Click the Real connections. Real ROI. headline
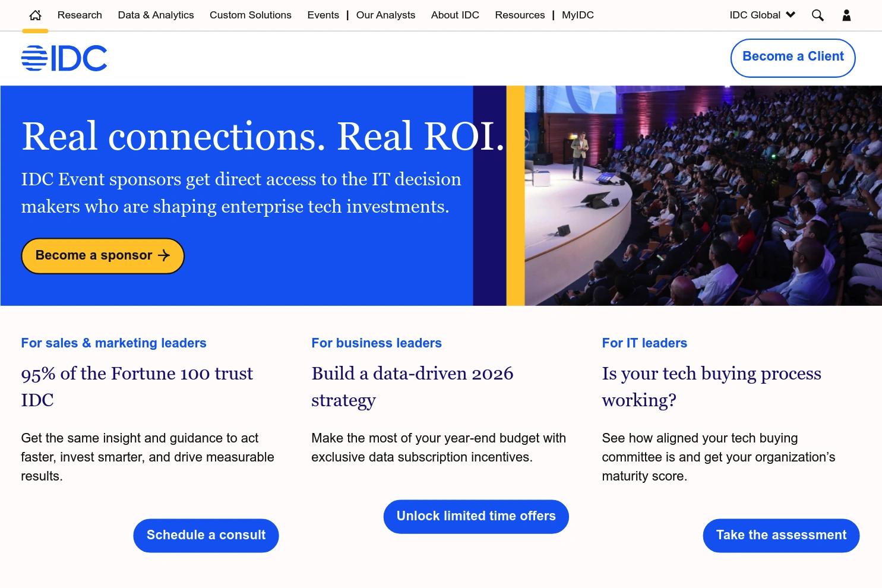Viewport: 882px width, 588px height. pyautogui.click(x=263, y=136)
